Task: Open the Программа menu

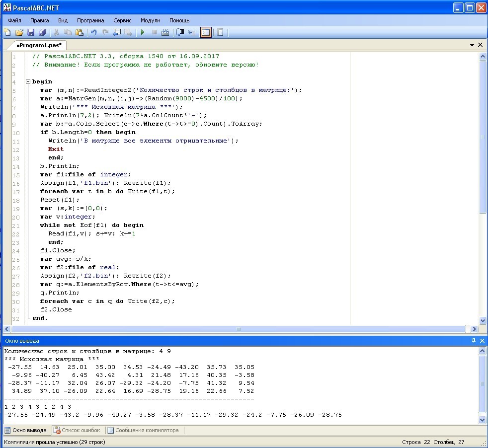Action: coord(90,20)
